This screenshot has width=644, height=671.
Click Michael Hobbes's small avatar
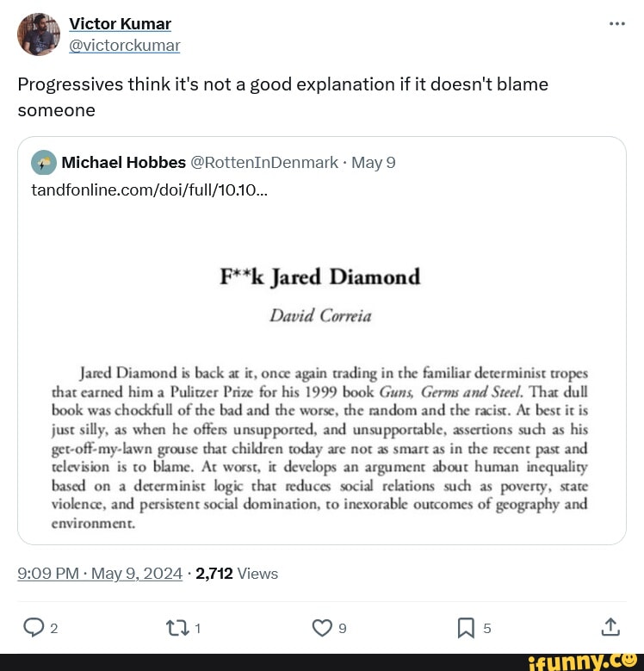tap(44, 162)
